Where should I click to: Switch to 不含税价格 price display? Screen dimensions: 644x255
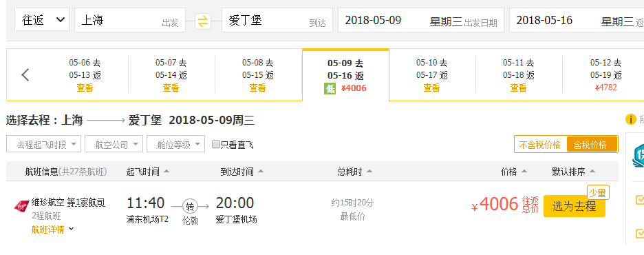[x=540, y=144]
